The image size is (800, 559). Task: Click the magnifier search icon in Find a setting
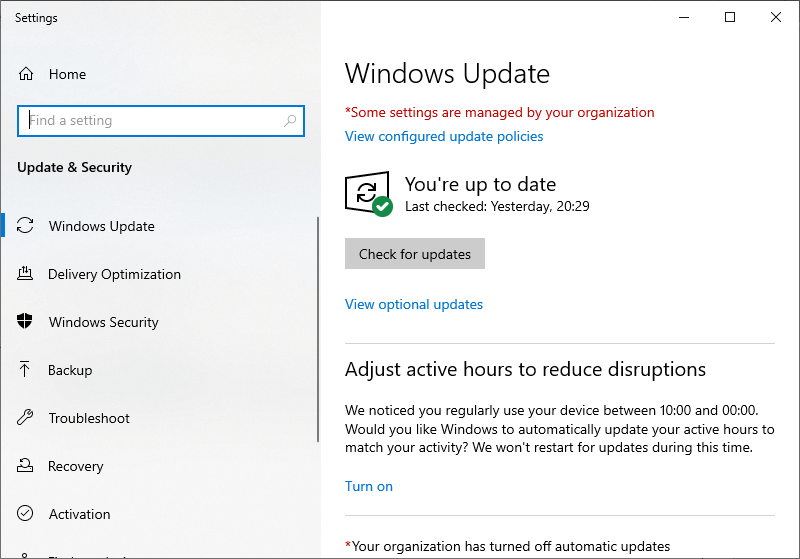(x=290, y=121)
